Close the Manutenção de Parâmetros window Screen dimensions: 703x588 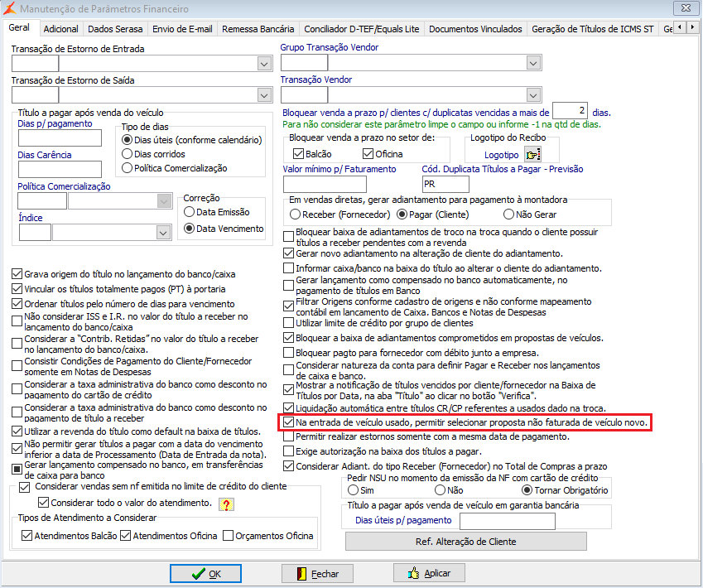pyautogui.click(x=686, y=8)
